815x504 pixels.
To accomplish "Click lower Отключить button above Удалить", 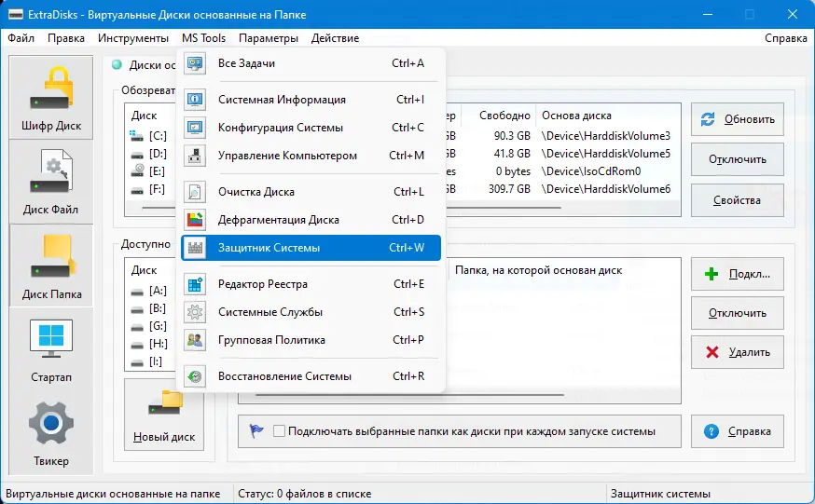I will [737, 313].
